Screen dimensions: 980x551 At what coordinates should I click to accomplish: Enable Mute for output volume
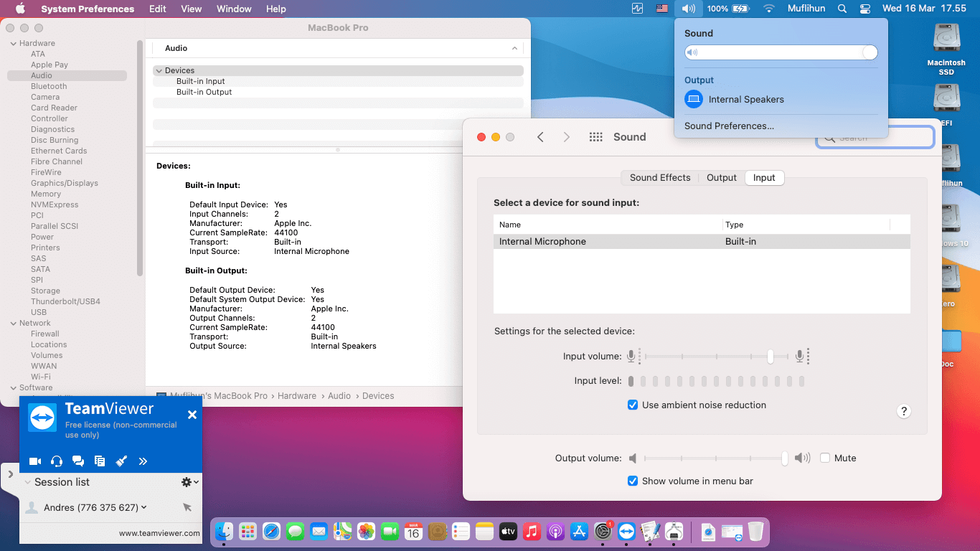point(826,458)
